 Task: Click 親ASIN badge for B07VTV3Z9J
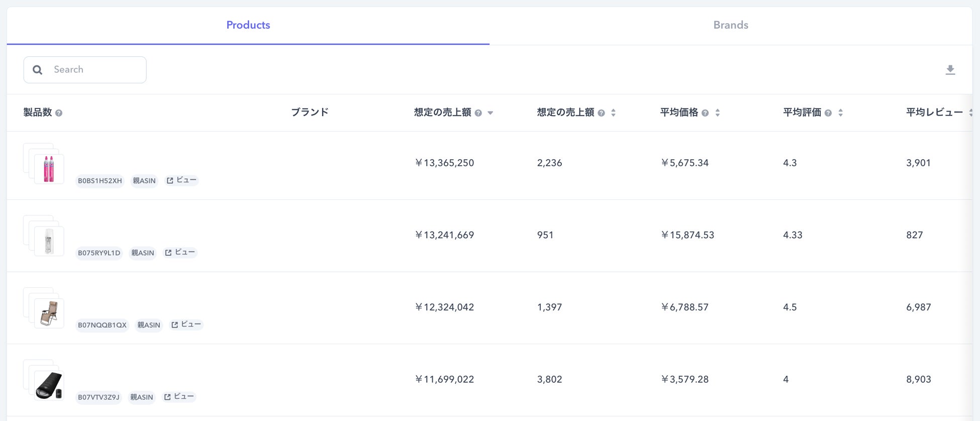(x=142, y=397)
